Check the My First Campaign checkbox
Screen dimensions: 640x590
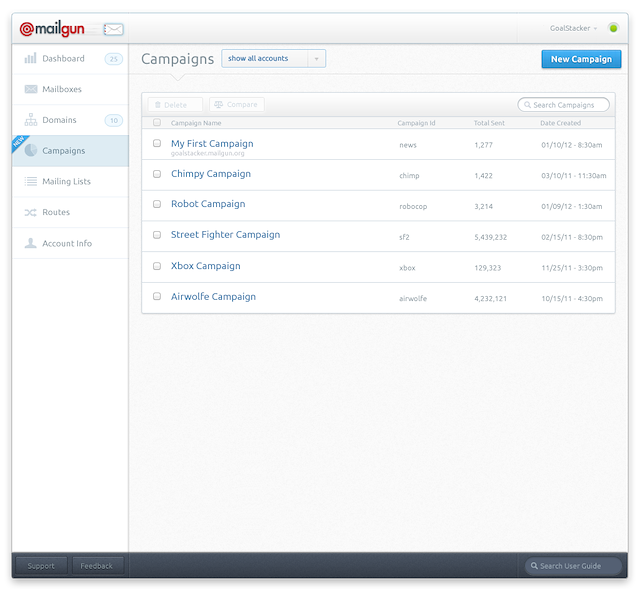tap(157, 143)
